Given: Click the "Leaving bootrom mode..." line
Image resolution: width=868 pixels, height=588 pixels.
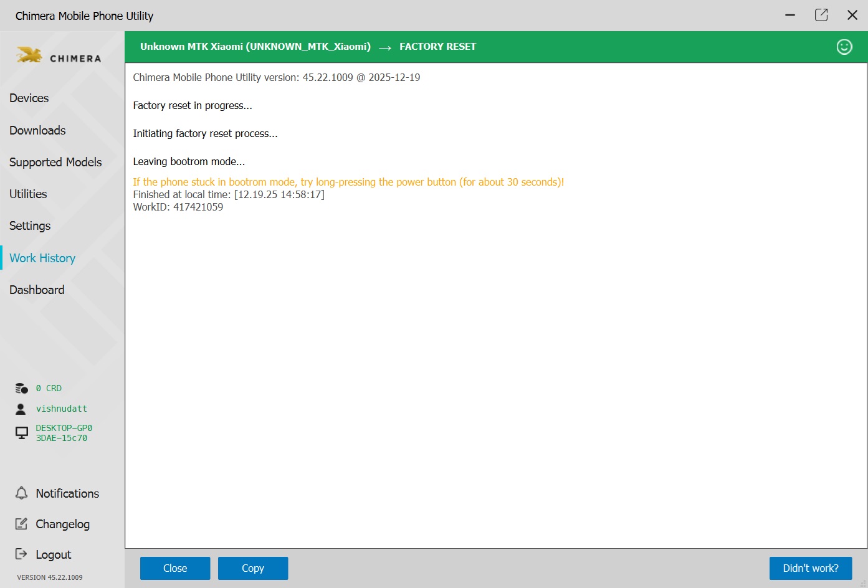Looking at the screenshot, I should 189,161.
